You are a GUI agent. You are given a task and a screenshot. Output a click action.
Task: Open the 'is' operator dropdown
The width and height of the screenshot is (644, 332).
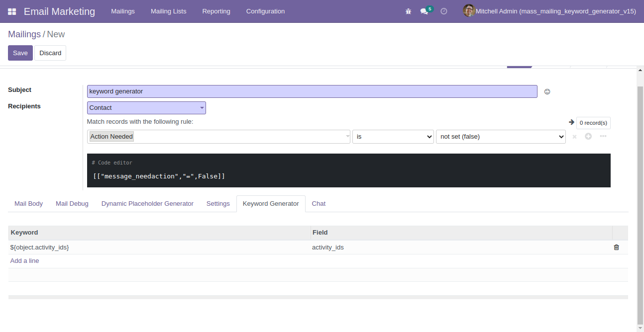pos(393,137)
